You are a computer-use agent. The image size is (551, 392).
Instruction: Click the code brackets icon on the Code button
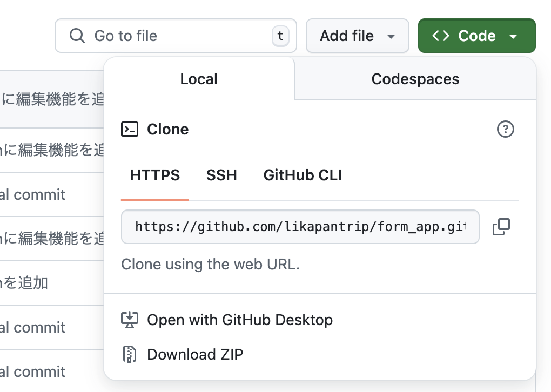[x=441, y=35]
